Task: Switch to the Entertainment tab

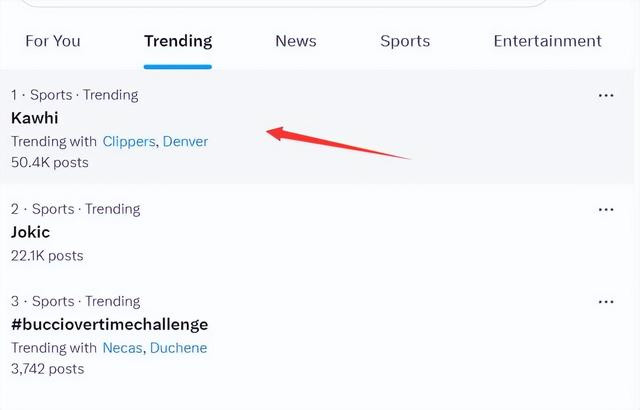Action: pyautogui.click(x=547, y=41)
